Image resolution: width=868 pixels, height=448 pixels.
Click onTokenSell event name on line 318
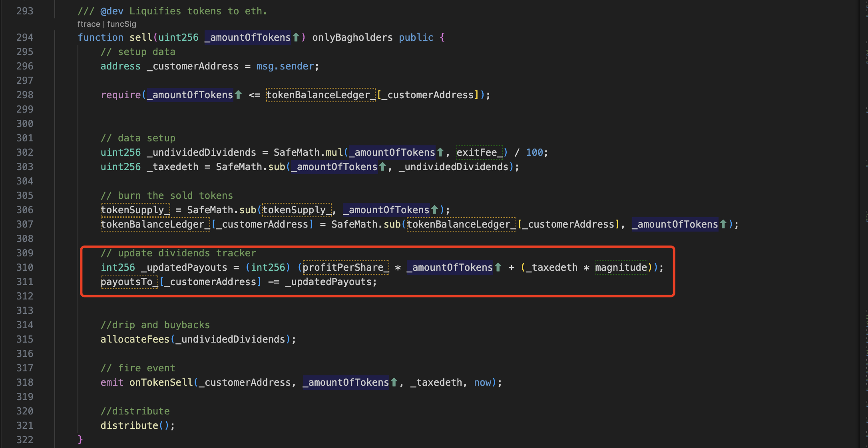point(161,383)
